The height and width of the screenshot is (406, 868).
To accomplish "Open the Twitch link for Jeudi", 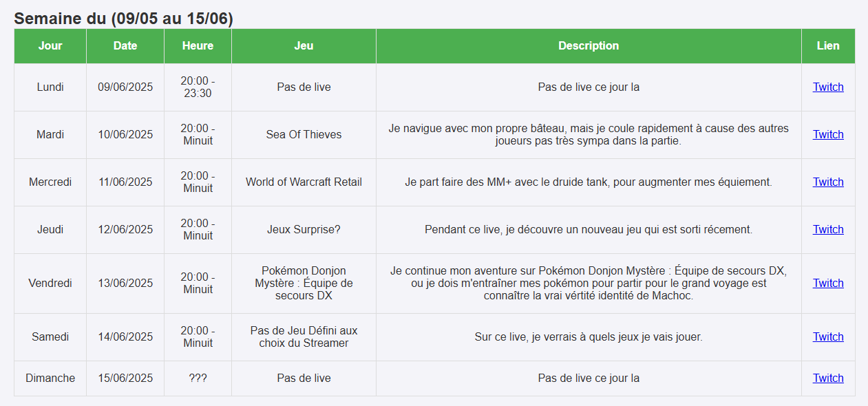I will (827, 229).
